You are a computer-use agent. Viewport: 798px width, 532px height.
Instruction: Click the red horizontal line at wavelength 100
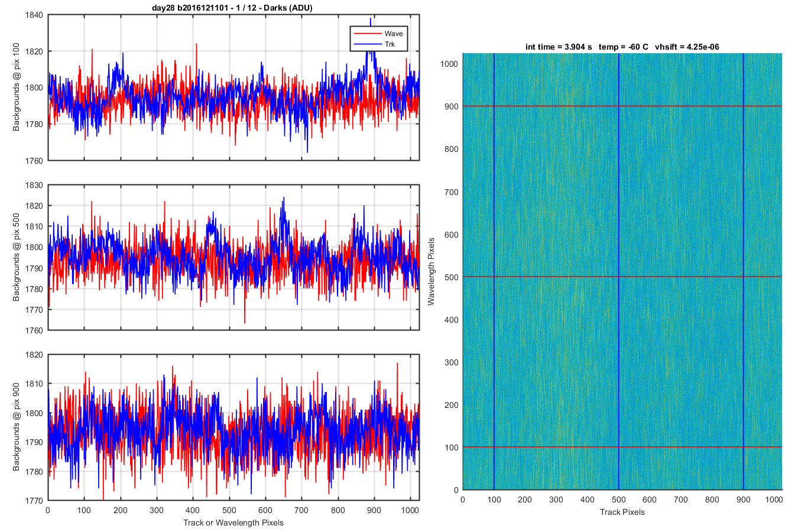[622, 447]
